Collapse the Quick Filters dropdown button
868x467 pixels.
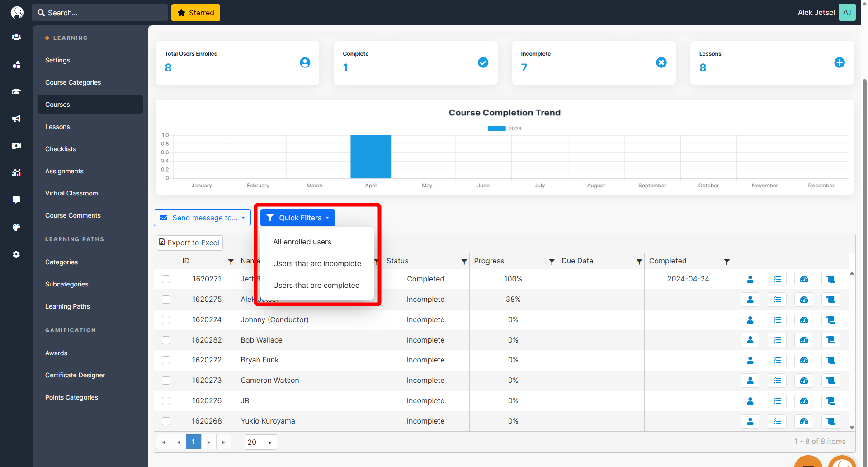(297, 218)
